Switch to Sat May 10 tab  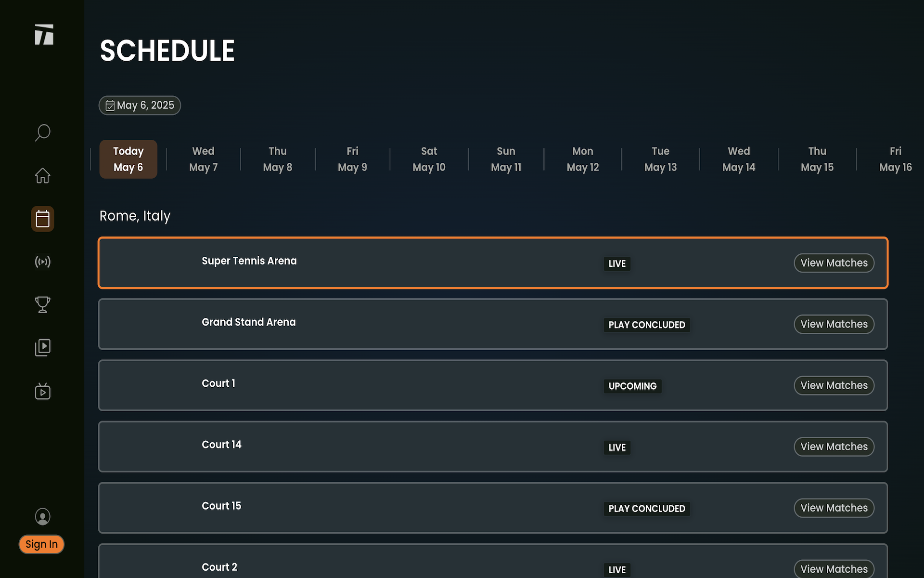pos(429,159)
